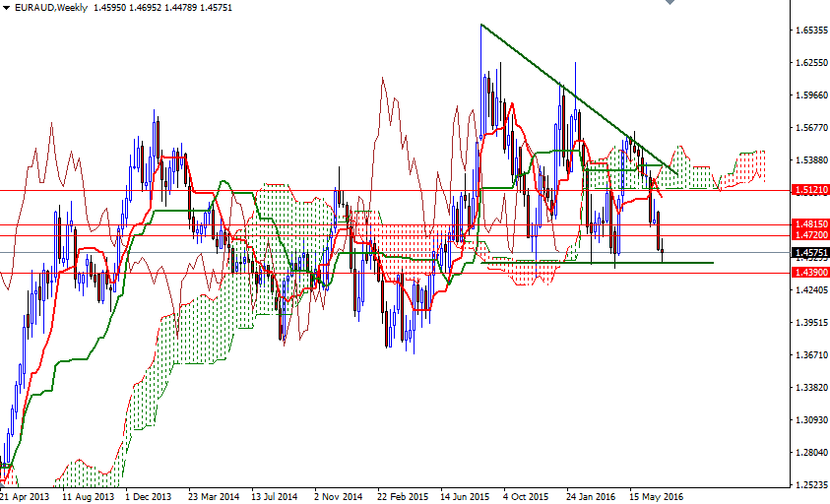Click the 14 Jun 2015 date label

pos(465,496)
